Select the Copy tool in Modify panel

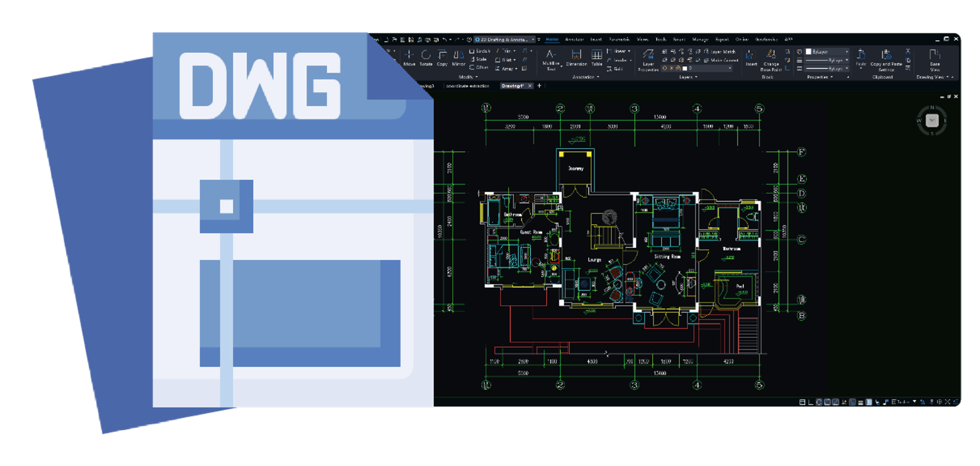[442, 58]
